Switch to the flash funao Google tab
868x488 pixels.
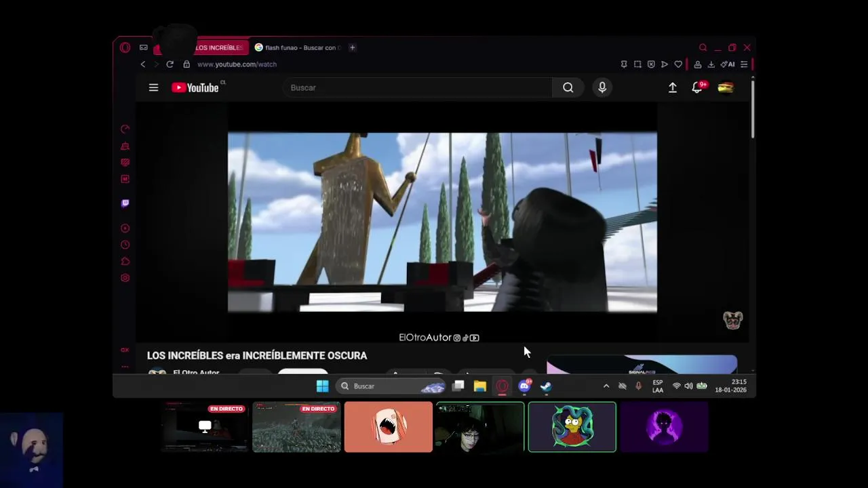[x=297, y=47]
